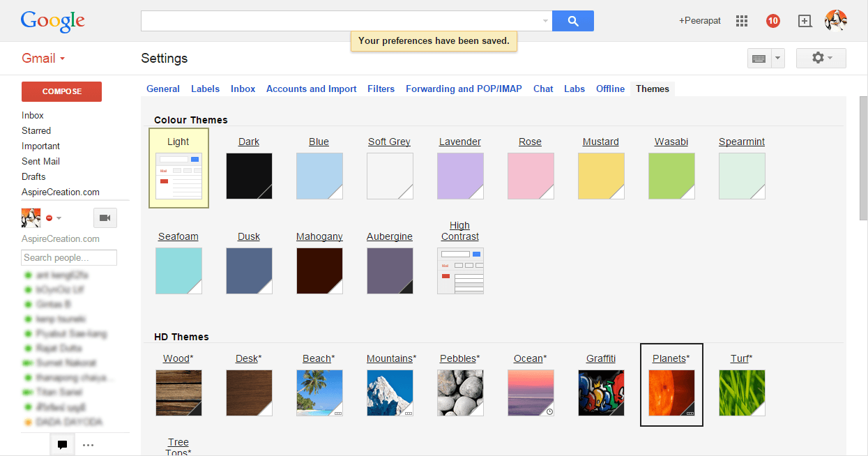Open the Inbox folder

[33, 116]
